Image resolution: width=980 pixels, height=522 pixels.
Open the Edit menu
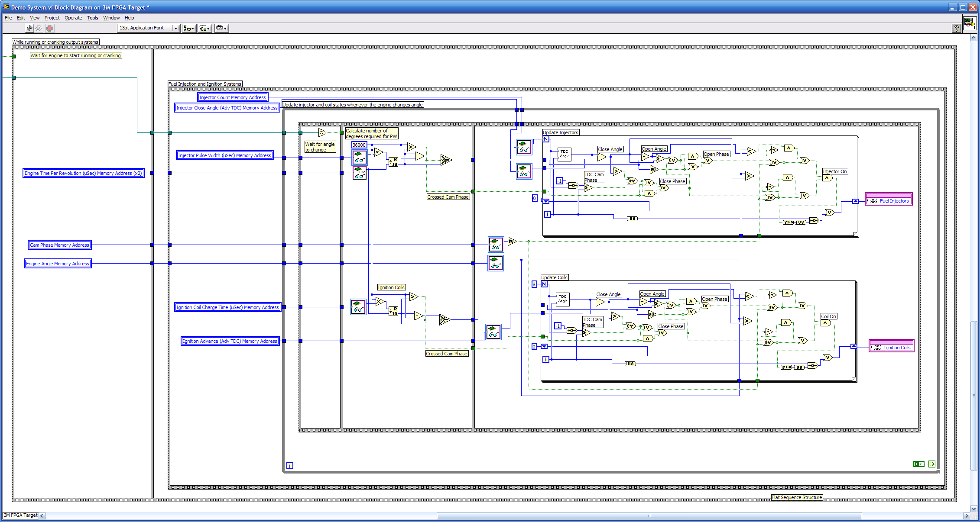click(21, 18)
